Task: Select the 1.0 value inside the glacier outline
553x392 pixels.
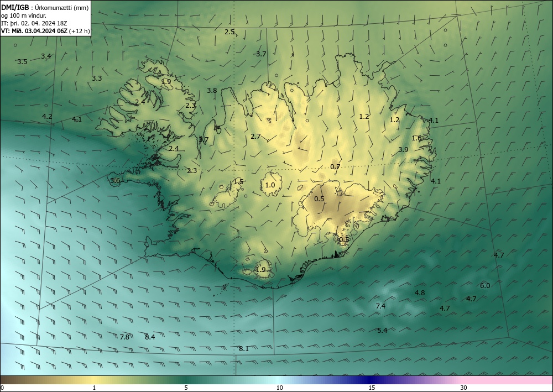Action: pyautogui.click(x=270, y=185)
